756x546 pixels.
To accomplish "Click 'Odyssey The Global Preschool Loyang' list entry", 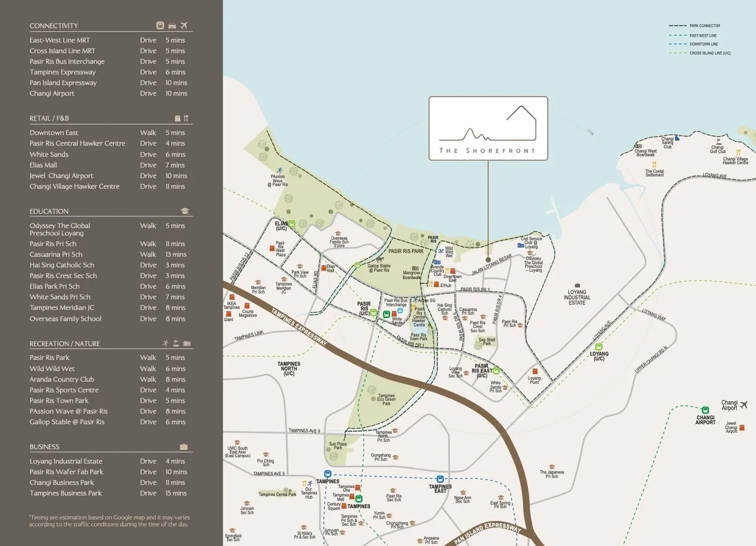I will pyautogui.click(x=107, y=229).
